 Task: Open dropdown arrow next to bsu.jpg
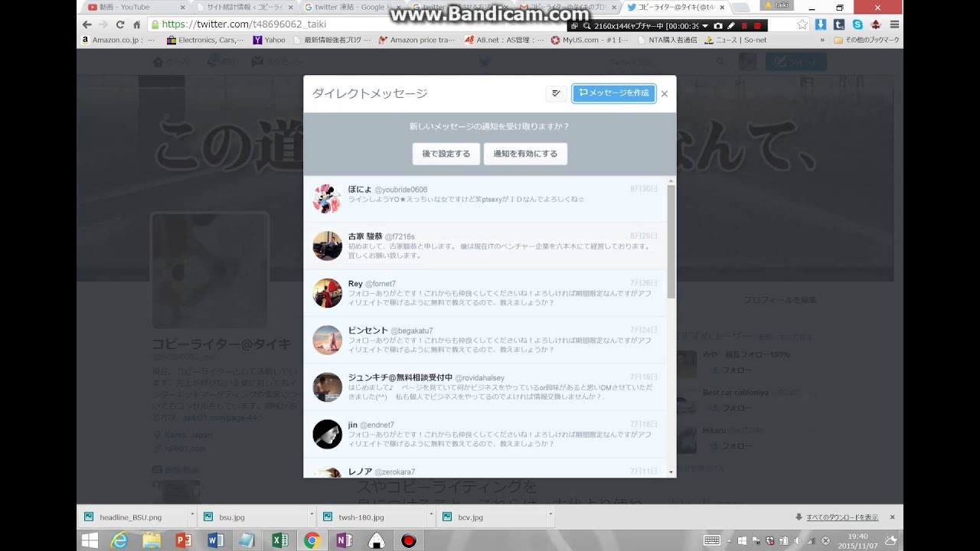pyautogui.click(x=312, y=514)
